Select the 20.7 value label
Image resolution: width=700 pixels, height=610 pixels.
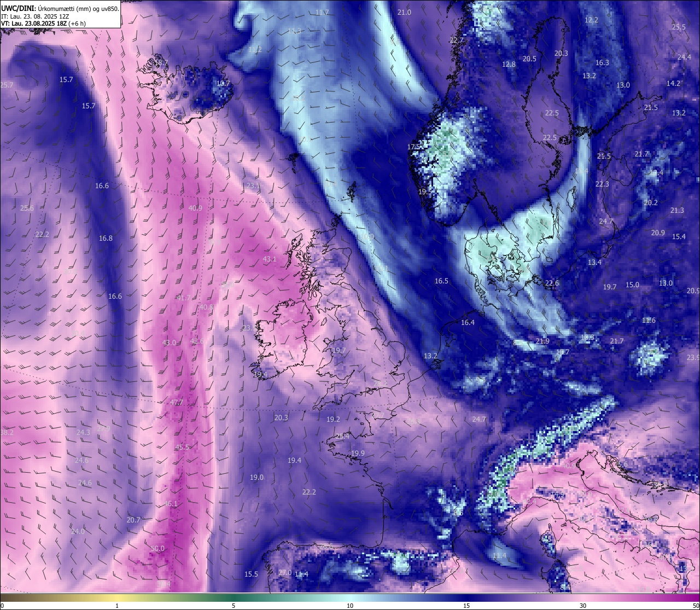pyautogui.click(x=133, y=520)
